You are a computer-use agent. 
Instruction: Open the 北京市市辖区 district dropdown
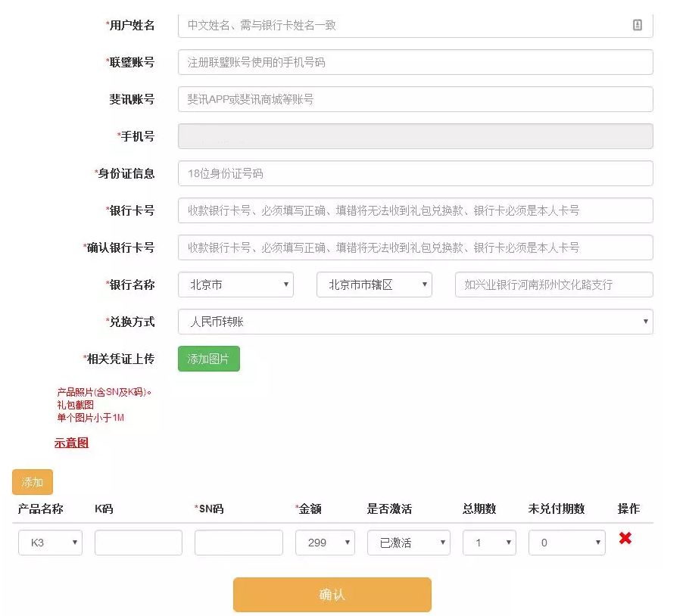(374, 285)
